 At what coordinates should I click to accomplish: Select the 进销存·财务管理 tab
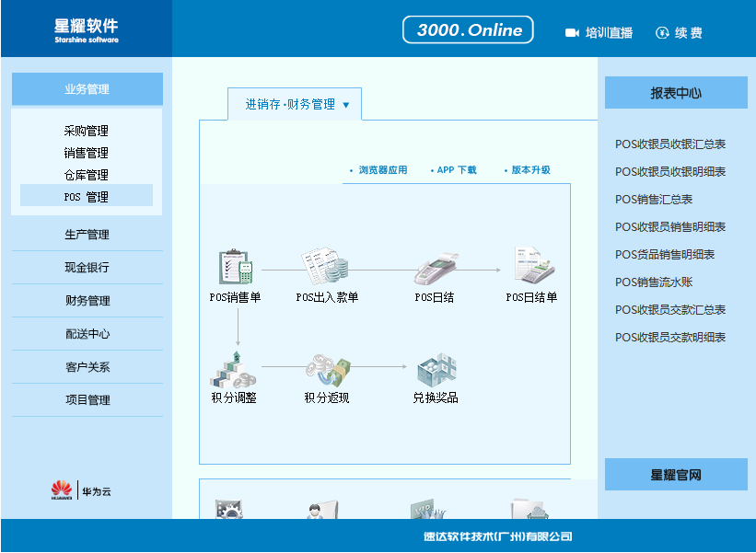coord(295,104)
